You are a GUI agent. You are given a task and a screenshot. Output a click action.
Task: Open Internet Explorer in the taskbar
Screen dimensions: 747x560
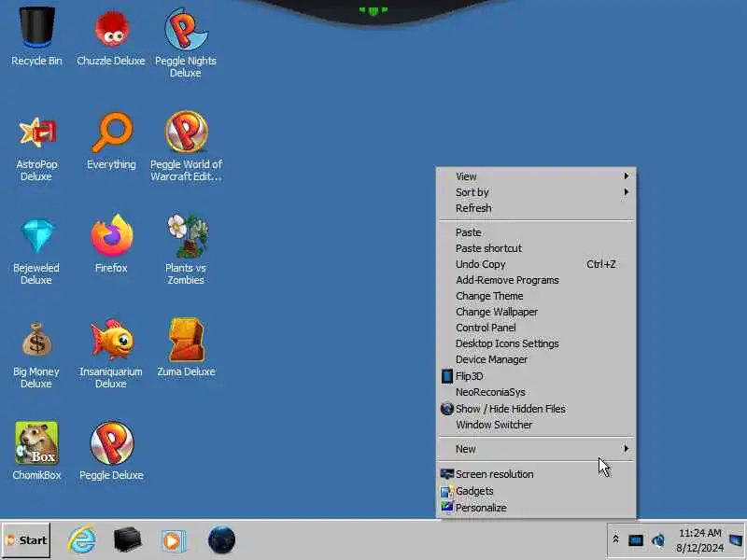[x=82, y=540]
